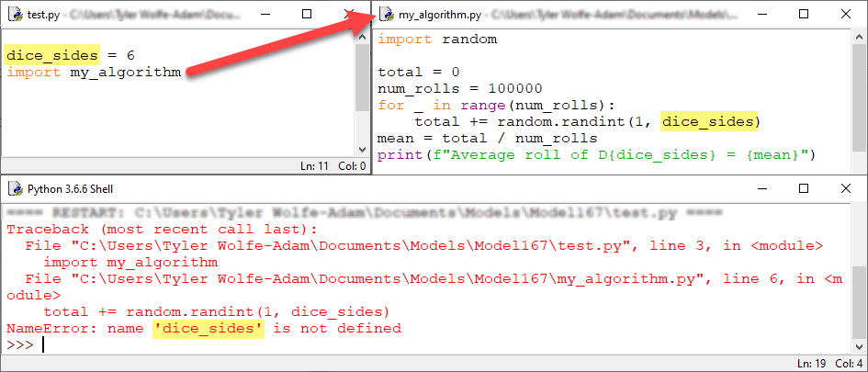868x372 pixels.
Task: Maximize the my_algorithm.py window
Action: (x=804, y=15)
